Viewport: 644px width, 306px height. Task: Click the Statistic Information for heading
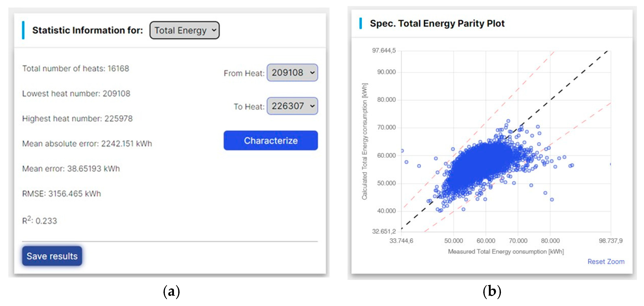[x=87, y=31]
